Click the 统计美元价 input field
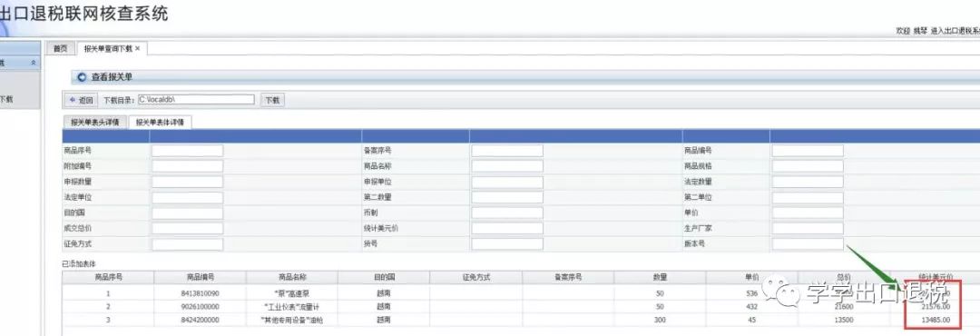The width and height of the screenshot is (980, 336). point(507,228)
